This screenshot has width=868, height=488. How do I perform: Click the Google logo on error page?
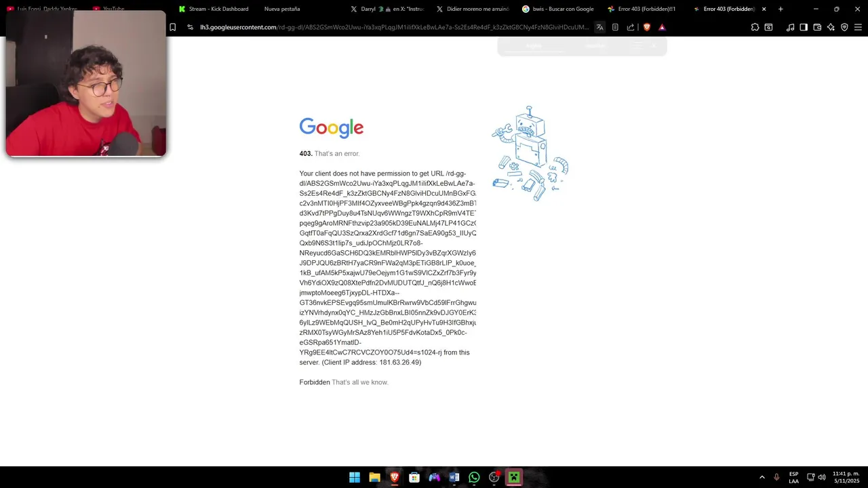coord(332,127)
